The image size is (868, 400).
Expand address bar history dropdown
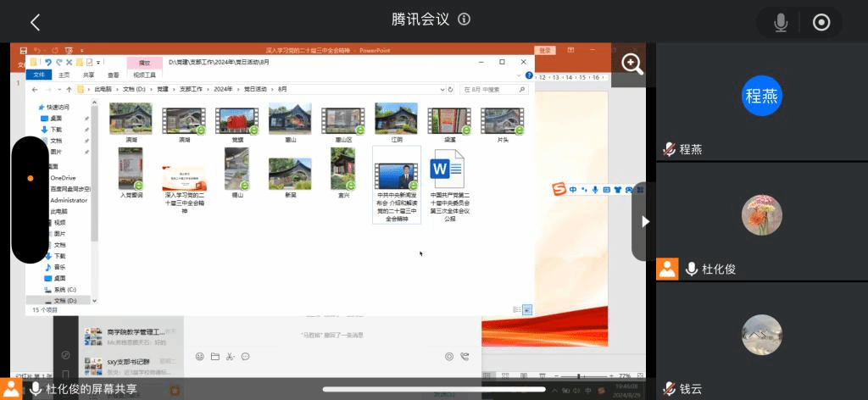tap(442, 89)
